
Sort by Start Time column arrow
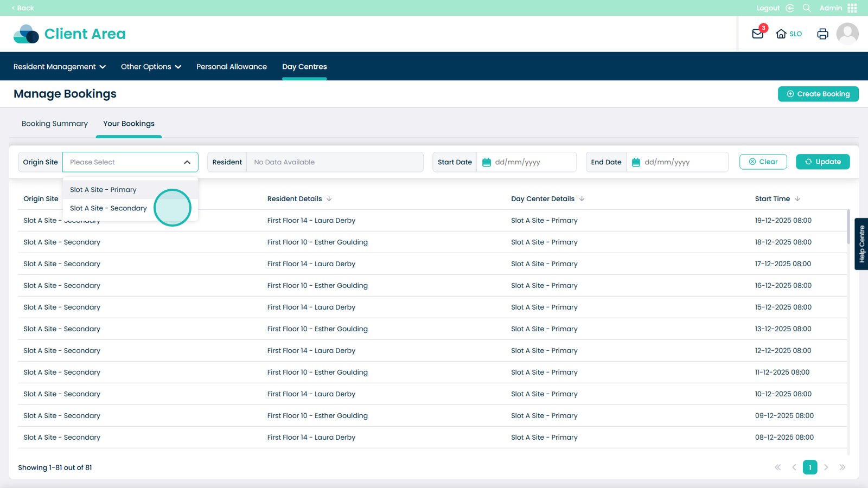point(797,199)
